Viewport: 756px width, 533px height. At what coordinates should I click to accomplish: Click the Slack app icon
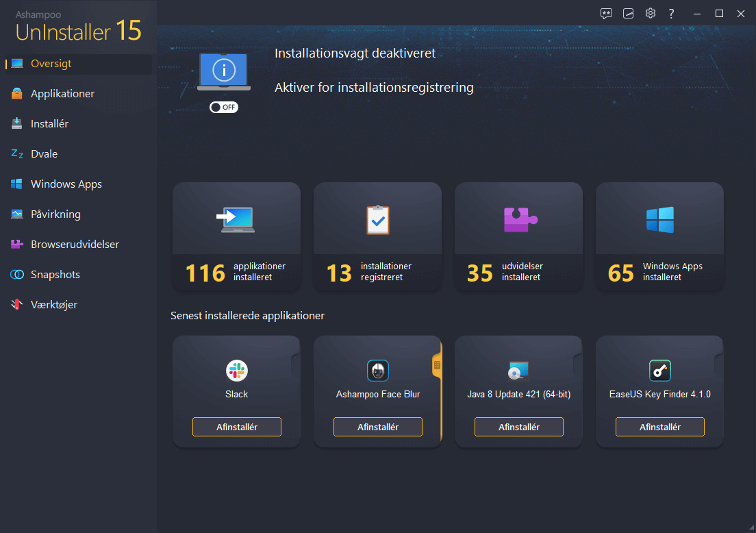236,371
